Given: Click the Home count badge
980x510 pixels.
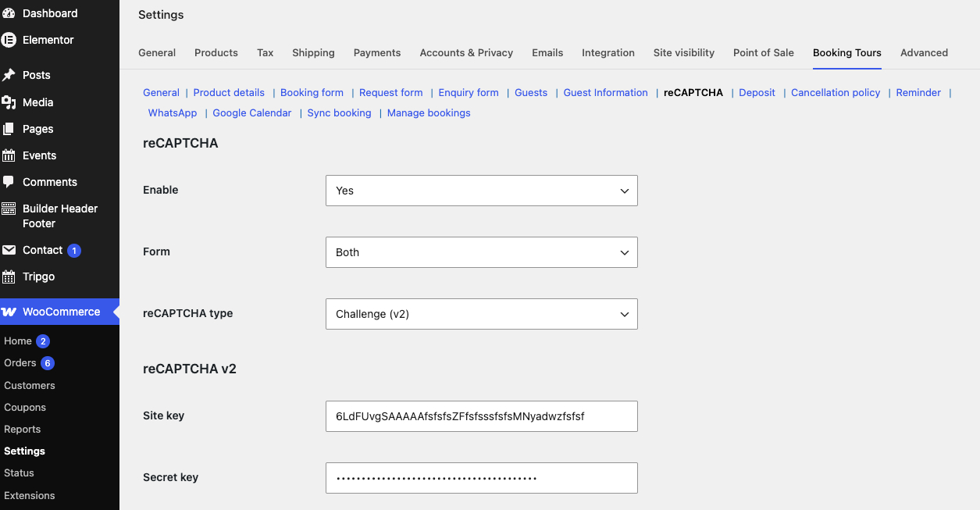Looking at the screenshot, I should point(43,341).
